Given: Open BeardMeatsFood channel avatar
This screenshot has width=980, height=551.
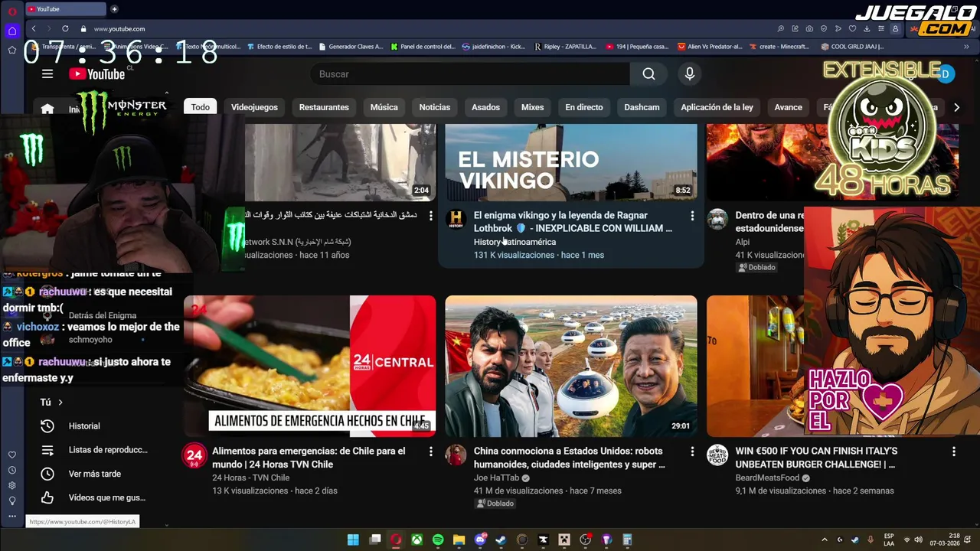Looking at the screenshot, I should 717,455.
